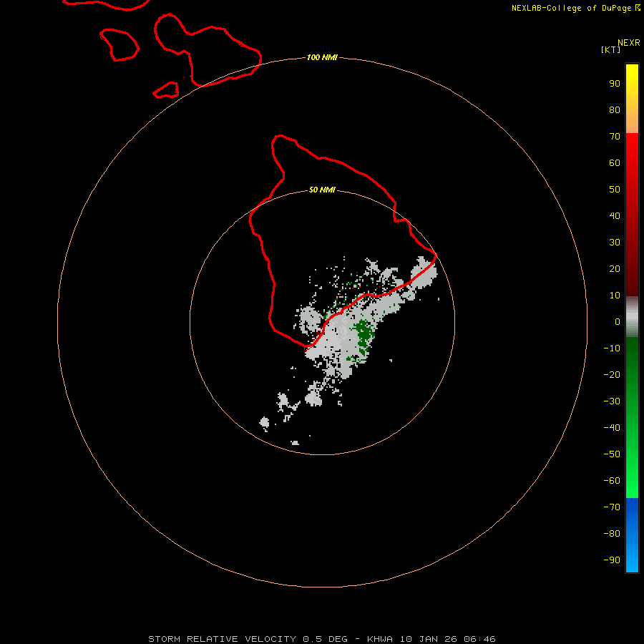Click the 50 NMI range ring label
Image resolution: width=644 pixels, height=644 pixels.
[x=322, y=190]
